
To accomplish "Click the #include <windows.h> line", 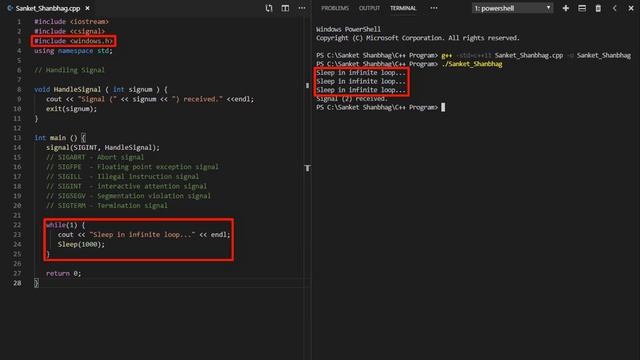I will 73,41.
